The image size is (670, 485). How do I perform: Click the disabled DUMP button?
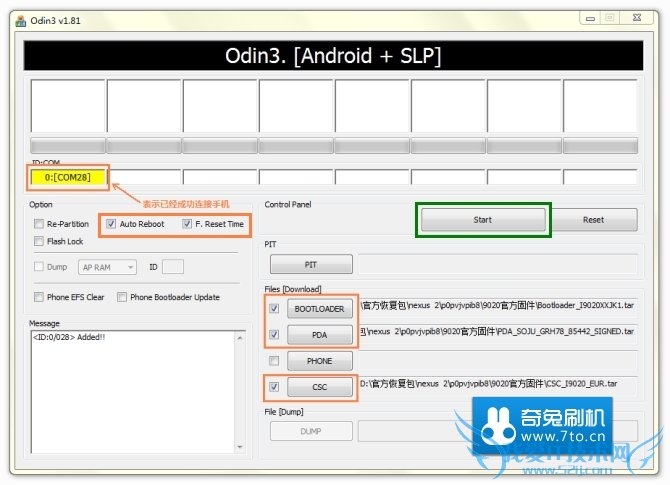tap(311, 431)
